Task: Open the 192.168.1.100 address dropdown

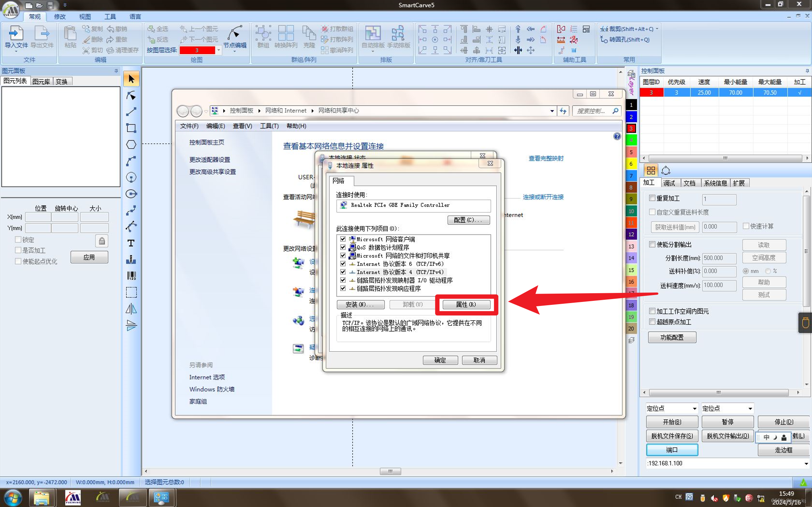Action: tap(806, 463)
